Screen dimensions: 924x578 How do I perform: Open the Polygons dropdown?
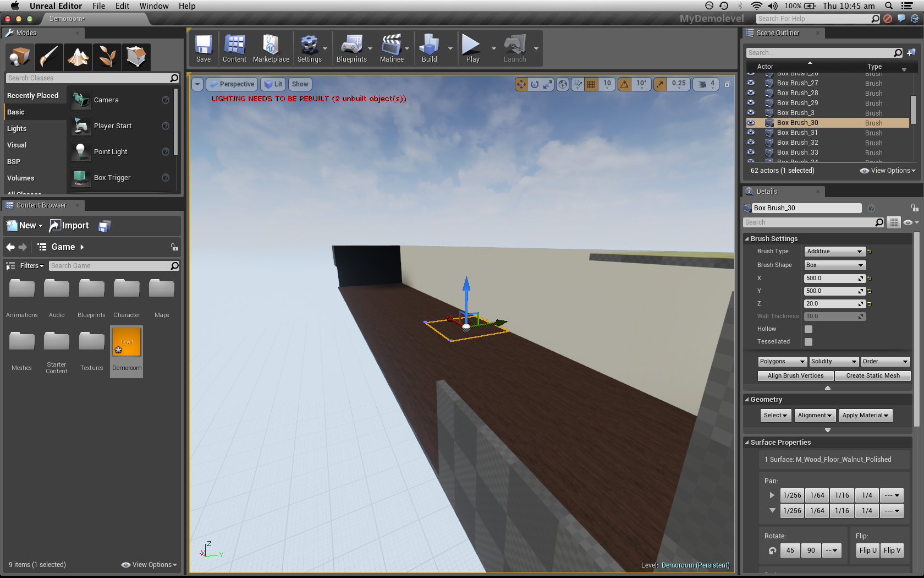point(782,362)
